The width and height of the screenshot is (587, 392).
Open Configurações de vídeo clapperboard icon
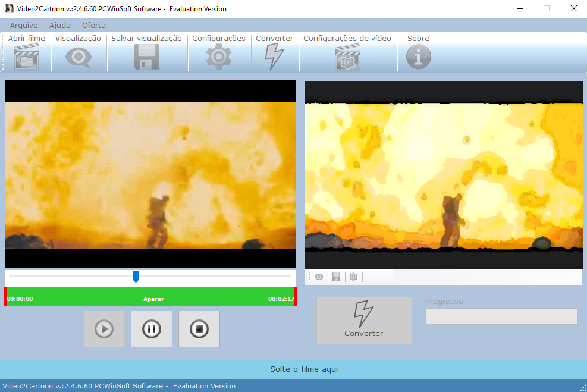coord(347,57)
